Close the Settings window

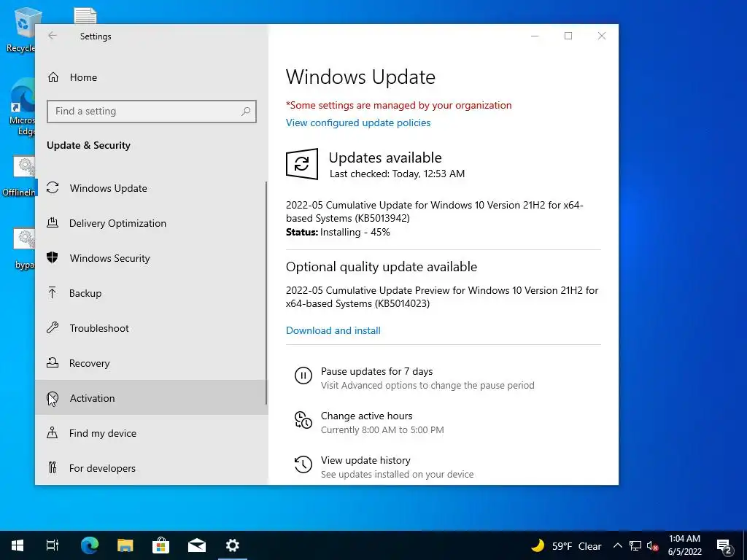tap(602, 36)
